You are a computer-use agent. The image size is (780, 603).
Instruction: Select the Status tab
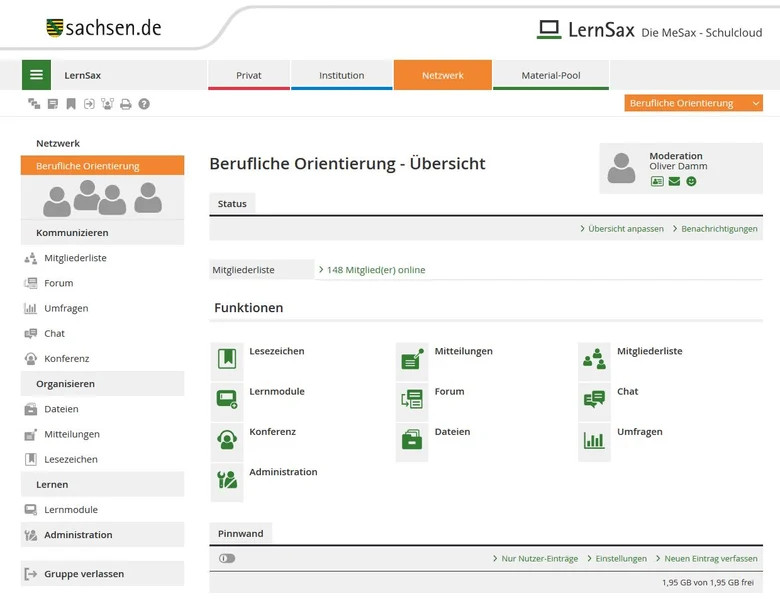pyautogui.click(x=232, y=203)
